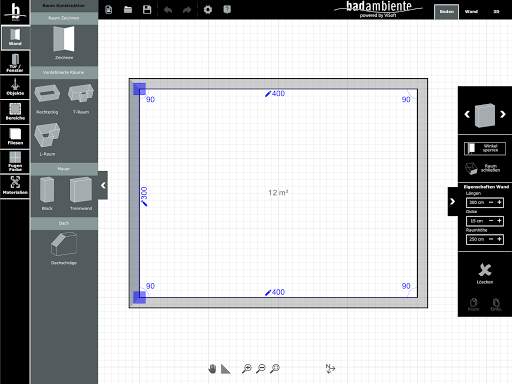Open the Objekte category
Viewport: 512px width, 384px height.
(15, 87)
